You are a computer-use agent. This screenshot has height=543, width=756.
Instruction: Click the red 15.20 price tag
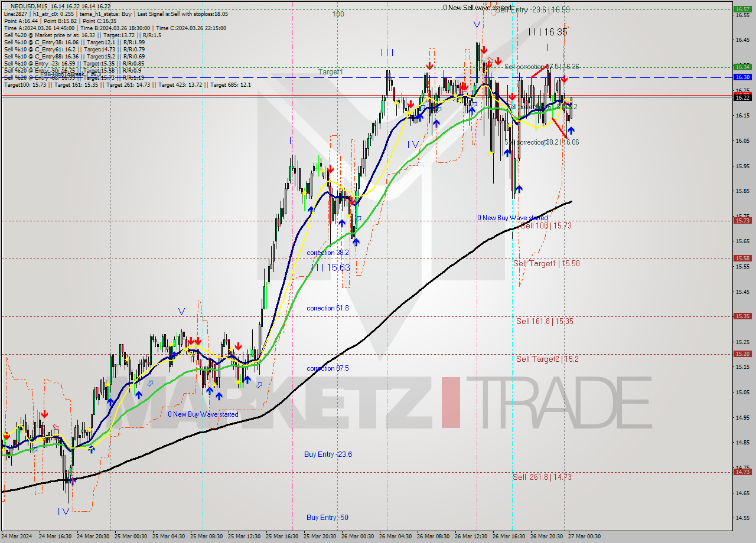click(742, 354)
